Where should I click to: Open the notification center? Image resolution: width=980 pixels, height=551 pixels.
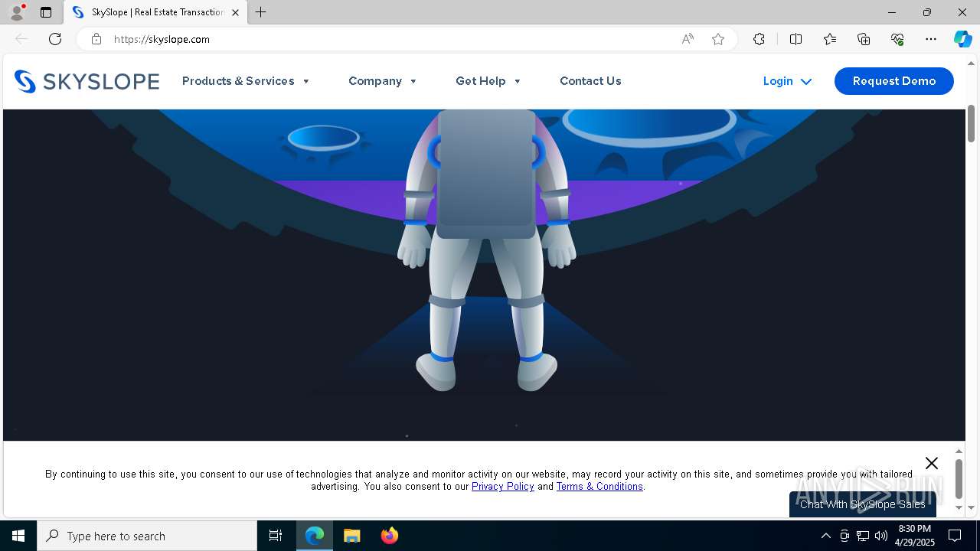pyautogui.click(x=955, y=536)
